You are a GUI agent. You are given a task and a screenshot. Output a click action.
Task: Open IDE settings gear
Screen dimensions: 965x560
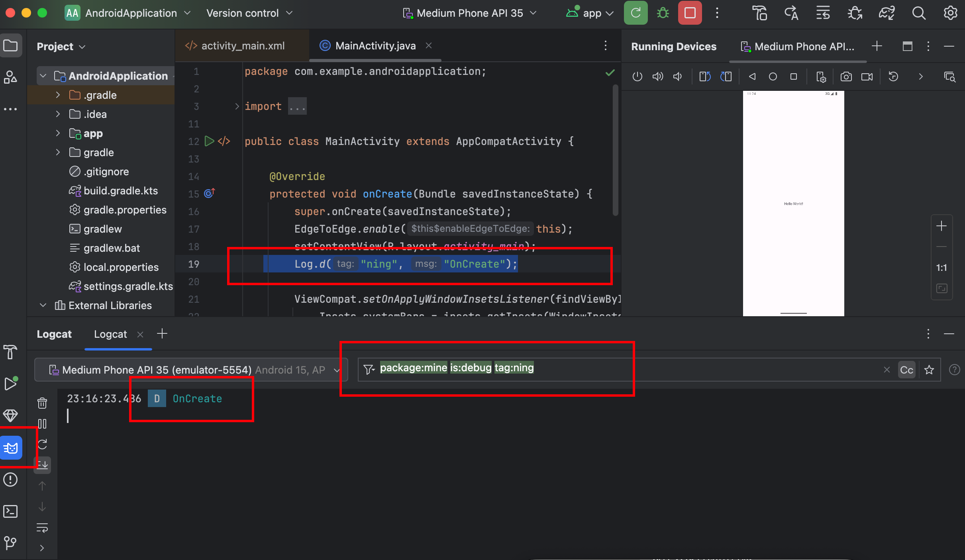click(950, 13)
